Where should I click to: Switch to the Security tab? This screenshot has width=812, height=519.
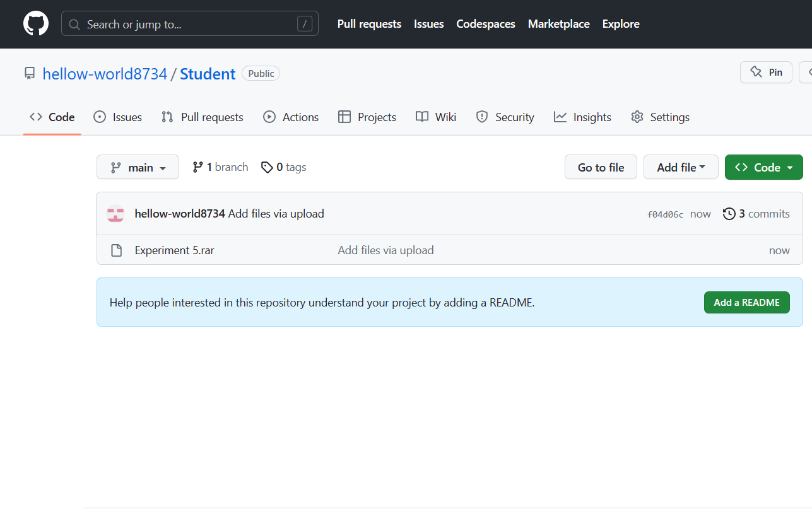pos(505,117)
